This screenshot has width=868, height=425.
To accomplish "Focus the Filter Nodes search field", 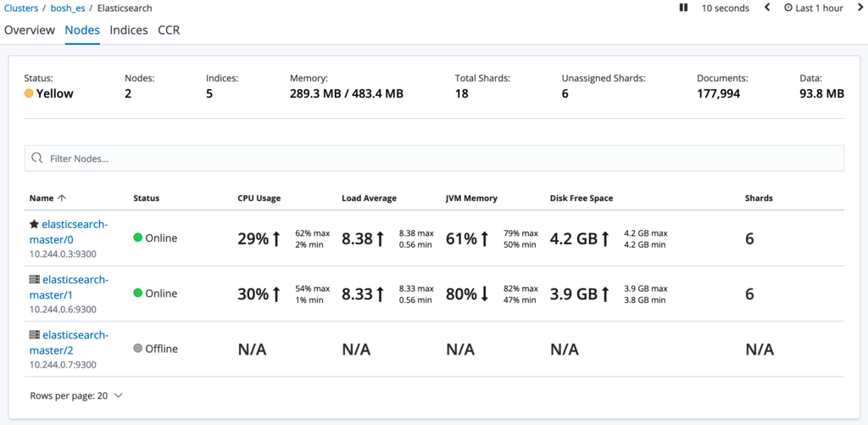I will 434,159.
